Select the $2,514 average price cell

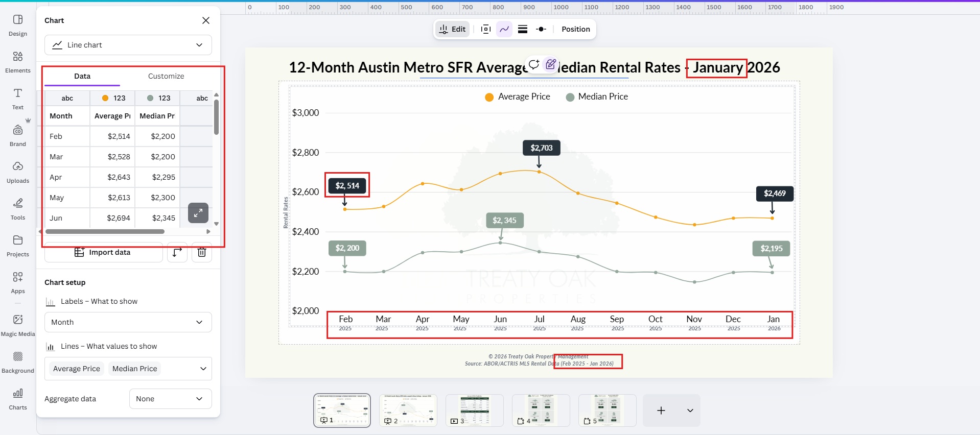coord(112,136)
